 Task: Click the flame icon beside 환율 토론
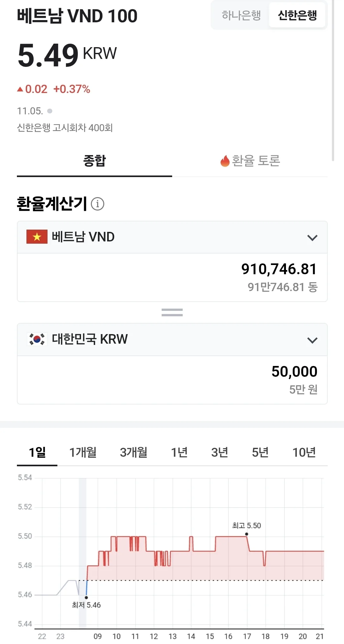tap(225, 161)
